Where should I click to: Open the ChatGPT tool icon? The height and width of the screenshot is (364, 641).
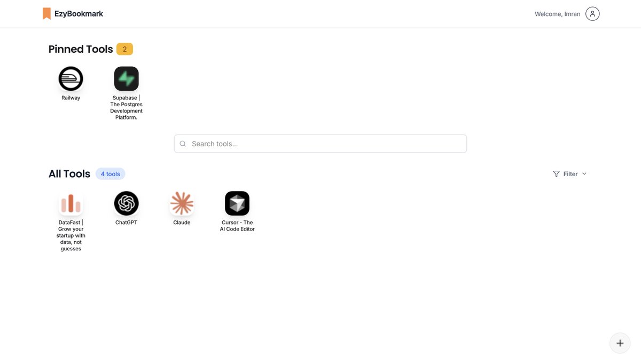126,203
